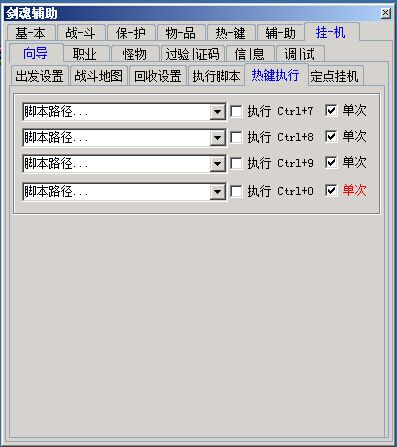Select the 战斗地图 tab
Screen dimensions: 397x447
99,76
